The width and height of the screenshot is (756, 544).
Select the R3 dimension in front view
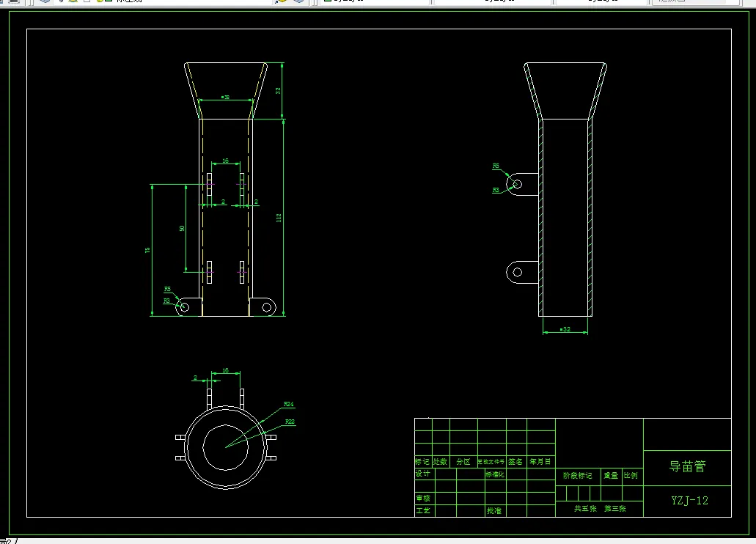point(167,301)
